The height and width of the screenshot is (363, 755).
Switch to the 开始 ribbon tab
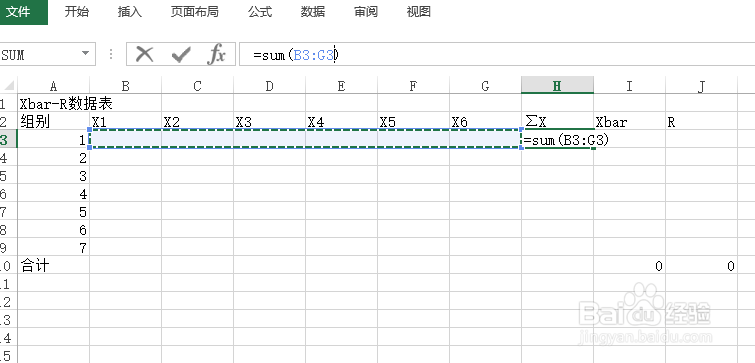(77, 12)
